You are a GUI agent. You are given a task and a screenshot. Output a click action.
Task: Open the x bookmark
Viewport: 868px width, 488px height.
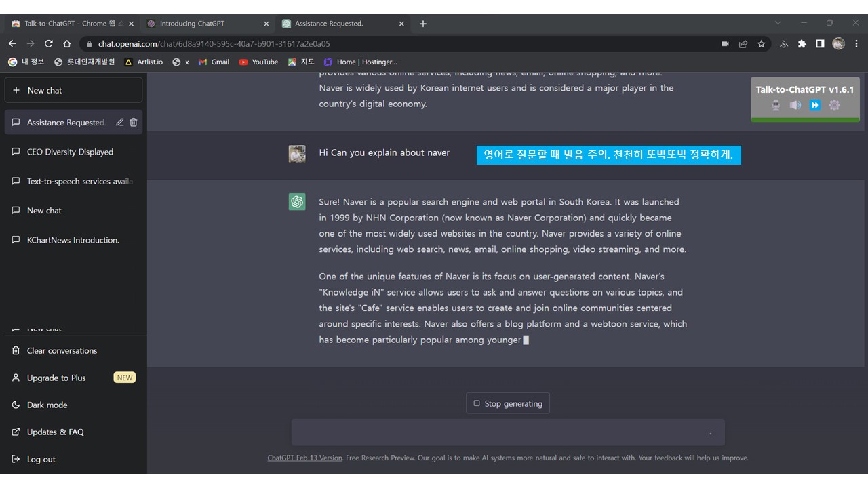181,62
